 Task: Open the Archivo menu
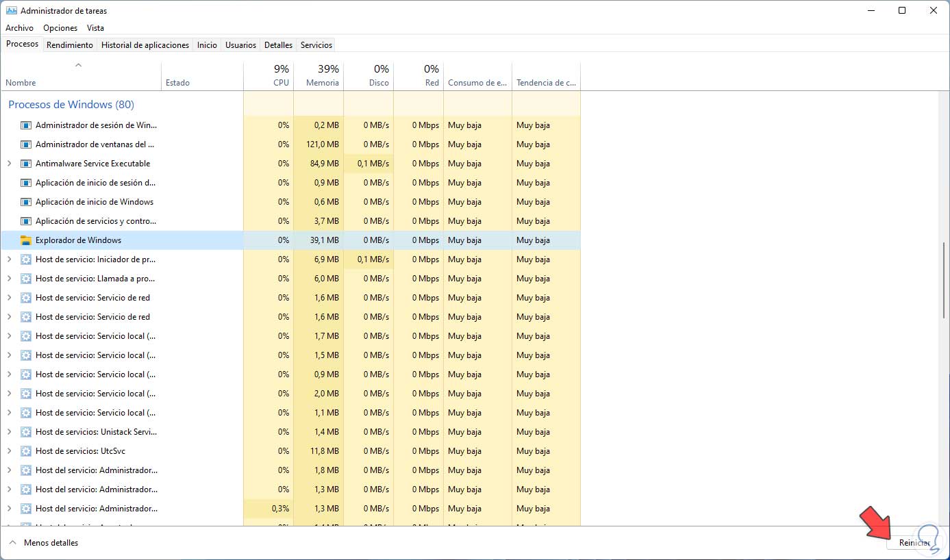[x=20, y=28]
